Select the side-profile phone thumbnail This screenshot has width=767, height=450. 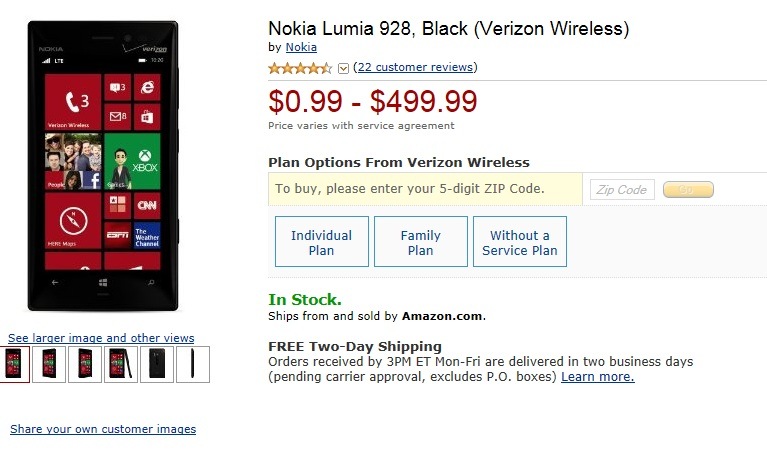point(193,364)
